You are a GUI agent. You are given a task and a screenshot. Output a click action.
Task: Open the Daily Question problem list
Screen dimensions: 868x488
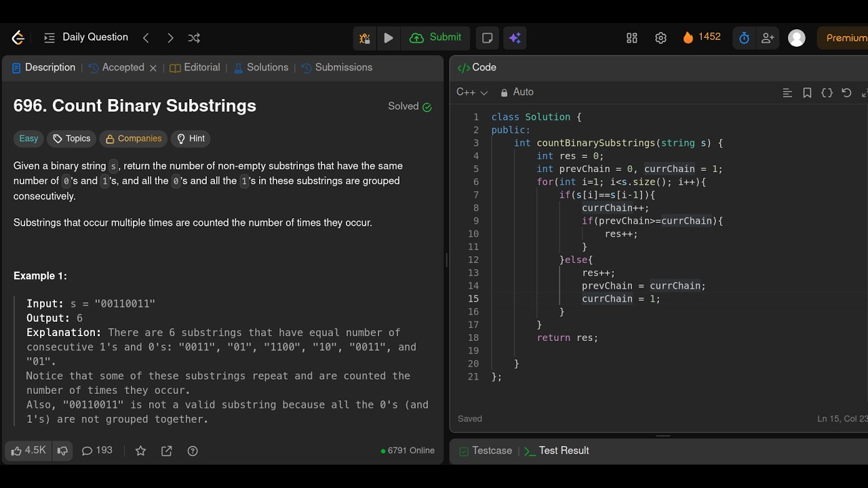point(86,37)
